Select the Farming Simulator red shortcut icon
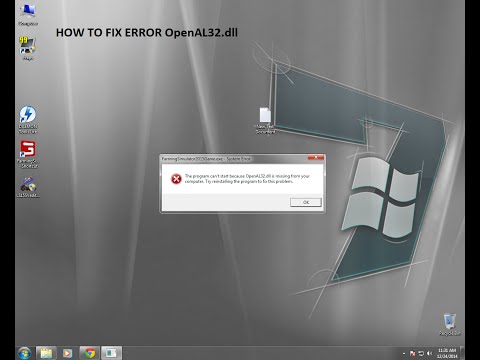 (x=28, y=154)
